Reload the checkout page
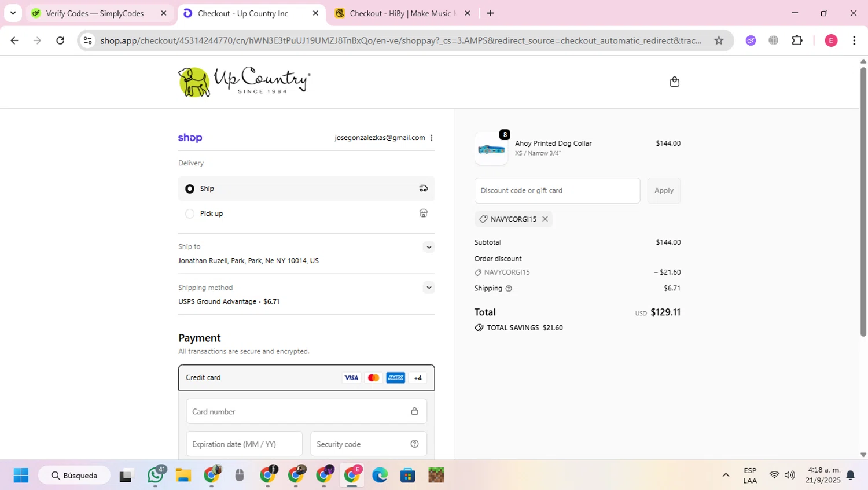868x490 pixels. (60, 40)
